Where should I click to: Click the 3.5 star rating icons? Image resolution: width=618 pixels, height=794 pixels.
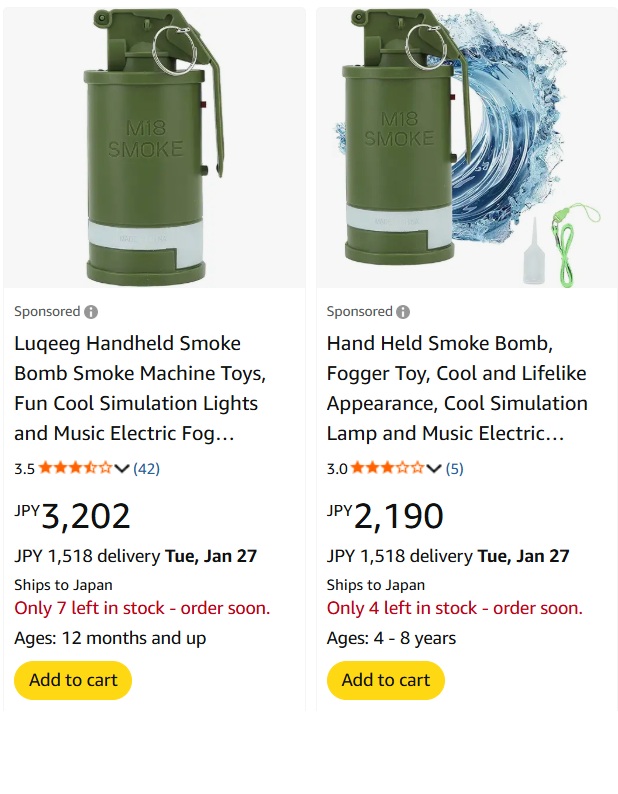[x=75, y=468]
